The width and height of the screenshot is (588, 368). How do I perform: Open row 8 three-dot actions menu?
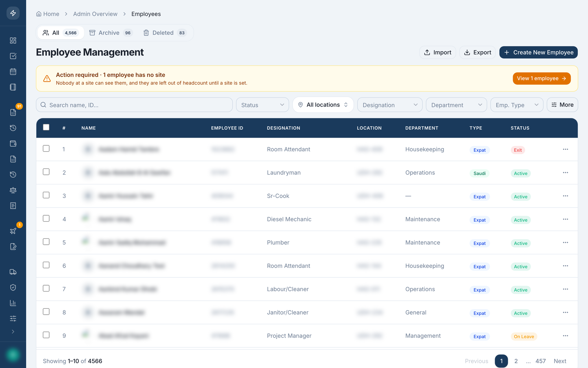click(565, 312)
